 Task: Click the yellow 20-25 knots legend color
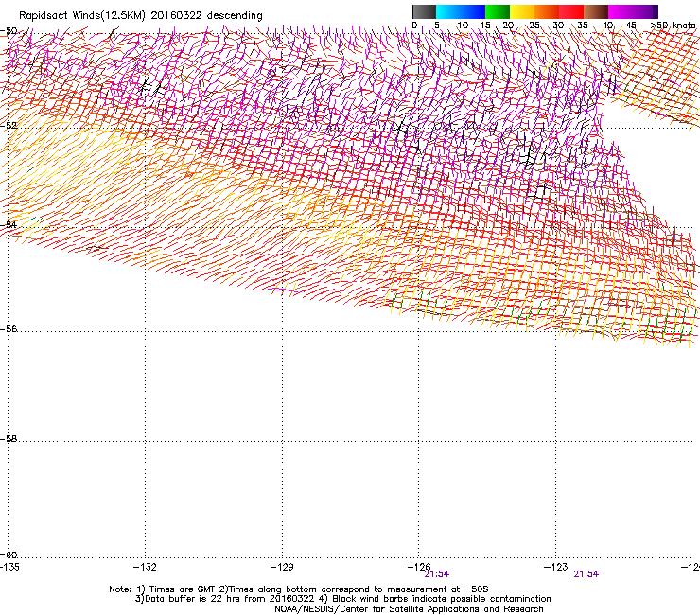click(x=522, y=11)
